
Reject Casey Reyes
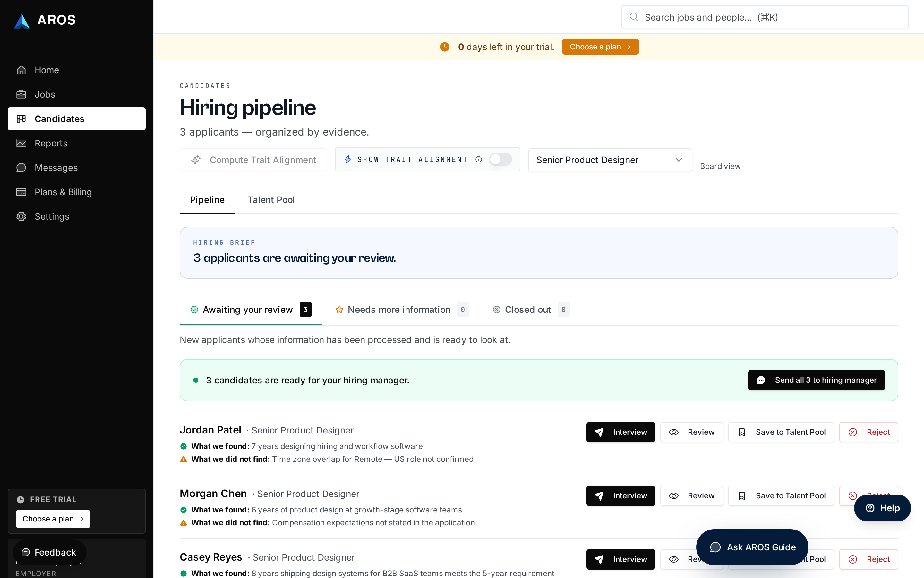(x=868, y=559)
